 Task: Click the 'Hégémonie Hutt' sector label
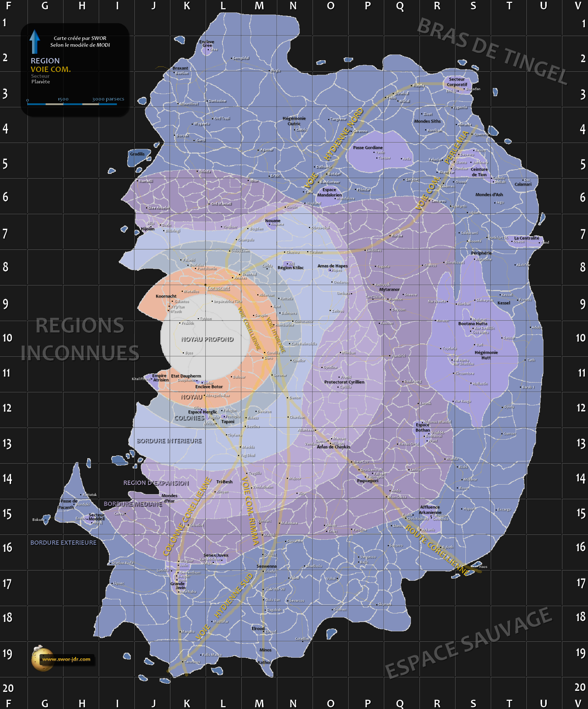point(486,355)
